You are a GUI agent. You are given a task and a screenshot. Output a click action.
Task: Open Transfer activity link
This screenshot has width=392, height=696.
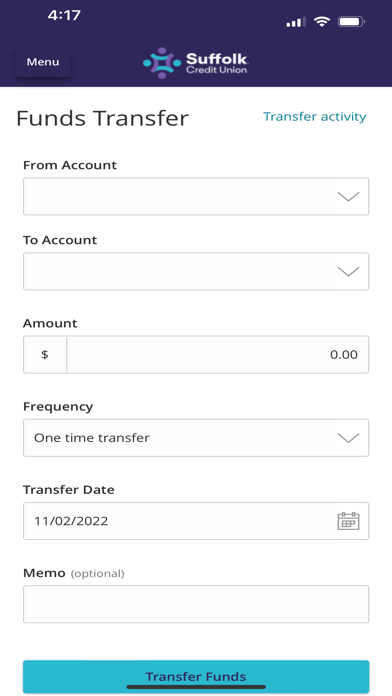click(x=314, y=117)
